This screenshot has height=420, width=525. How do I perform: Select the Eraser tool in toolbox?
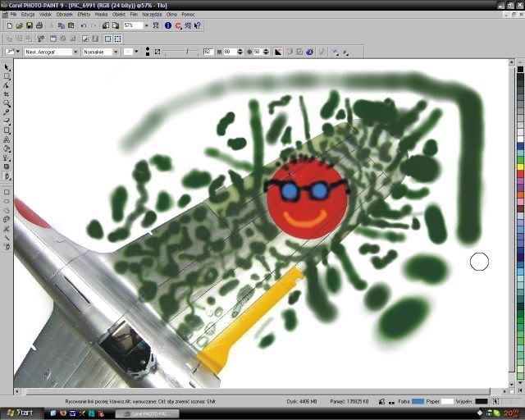[7, 121]
